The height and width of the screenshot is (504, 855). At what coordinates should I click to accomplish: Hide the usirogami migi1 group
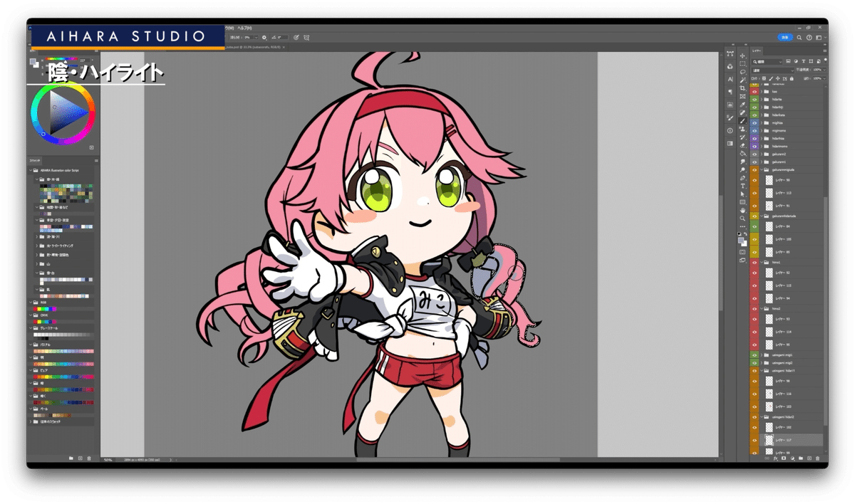(x=755, y=355)
